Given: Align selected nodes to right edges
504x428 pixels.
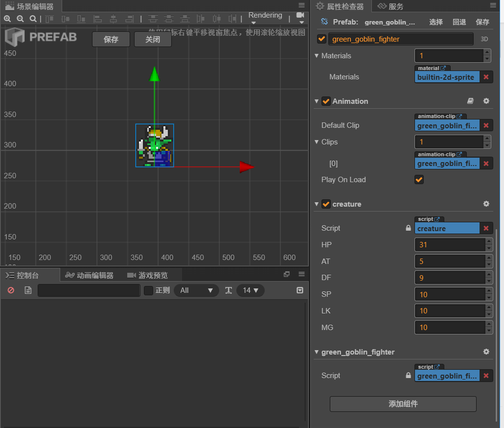Looking at the screenshot, I should 129,19.
